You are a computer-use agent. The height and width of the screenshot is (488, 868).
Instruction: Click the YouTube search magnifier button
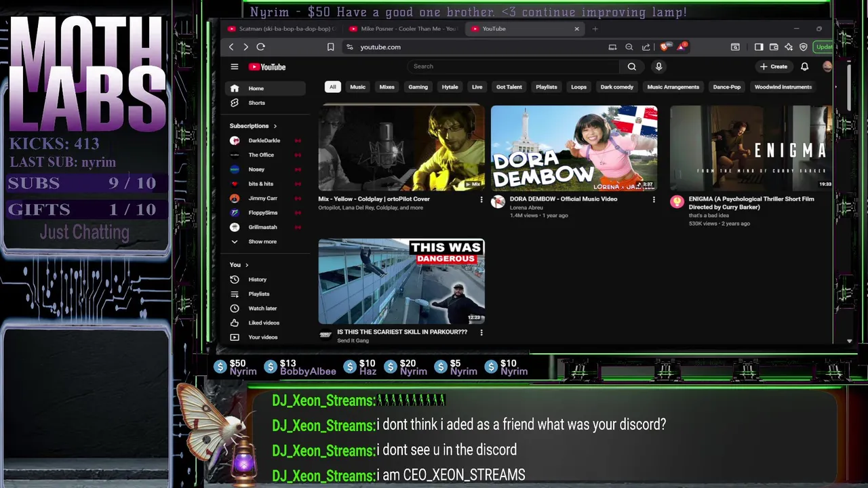click(x=631, y=66)
